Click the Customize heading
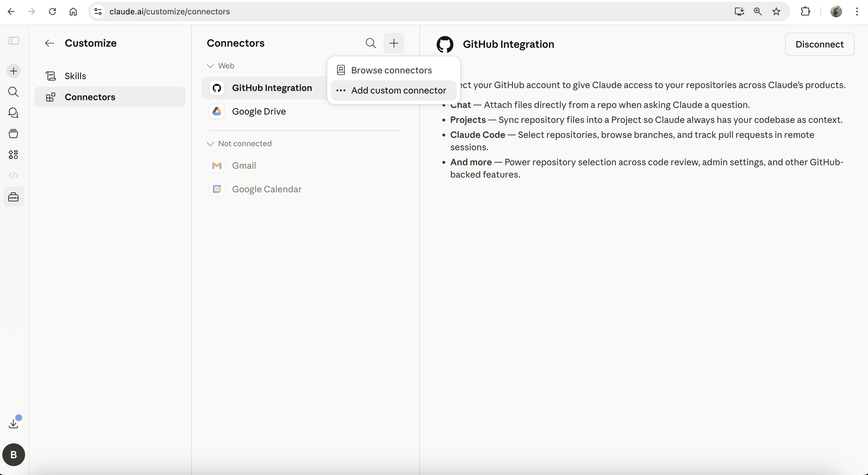This screenshot has height=475, width=868. [x=91, y=43]
